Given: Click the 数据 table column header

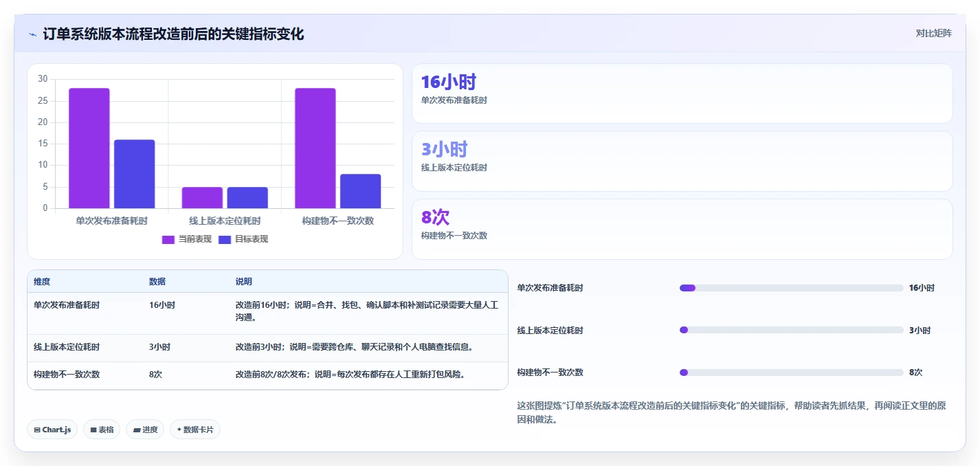Looking at the screenshot, I should point(157,282).
